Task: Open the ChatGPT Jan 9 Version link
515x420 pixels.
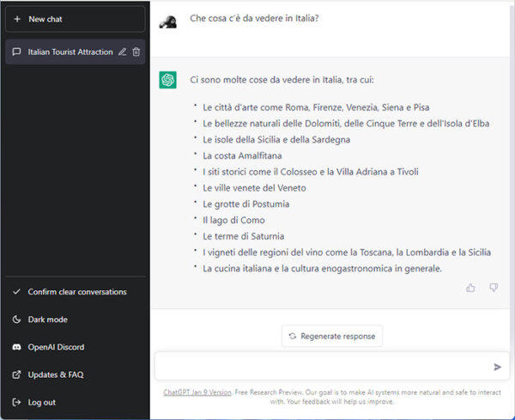Action: click(x=197, y=393)
